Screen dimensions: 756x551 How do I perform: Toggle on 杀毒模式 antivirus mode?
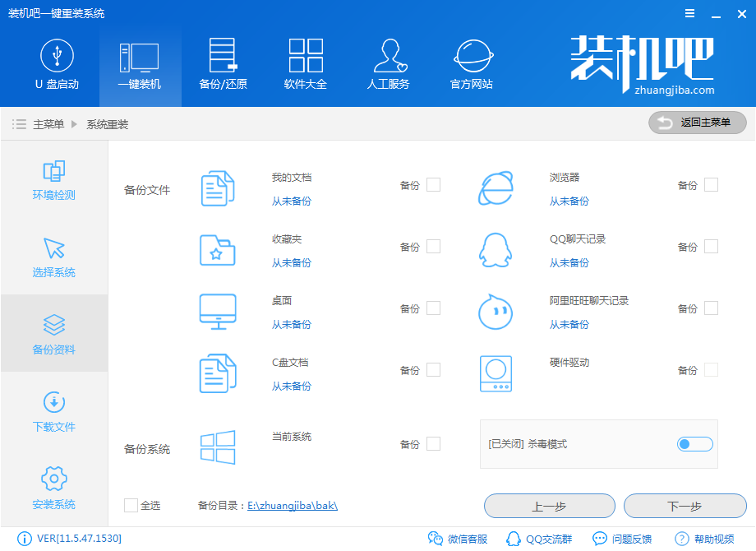(x=694, y=443)
